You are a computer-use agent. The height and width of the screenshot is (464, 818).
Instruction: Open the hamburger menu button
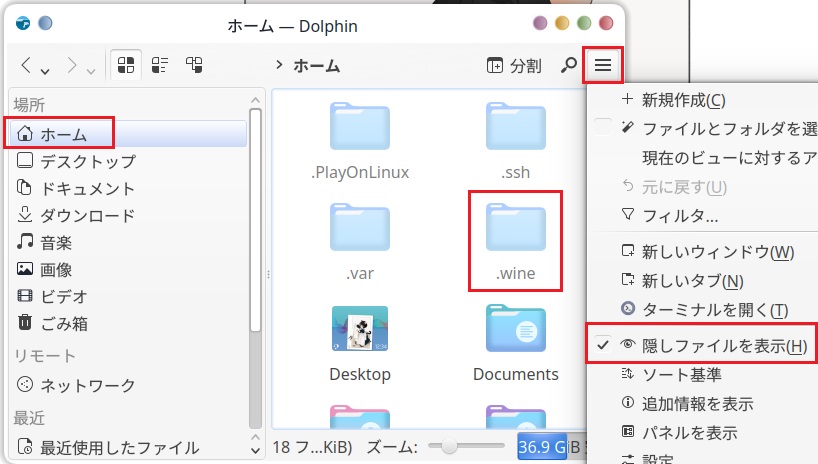pos(602,66)
